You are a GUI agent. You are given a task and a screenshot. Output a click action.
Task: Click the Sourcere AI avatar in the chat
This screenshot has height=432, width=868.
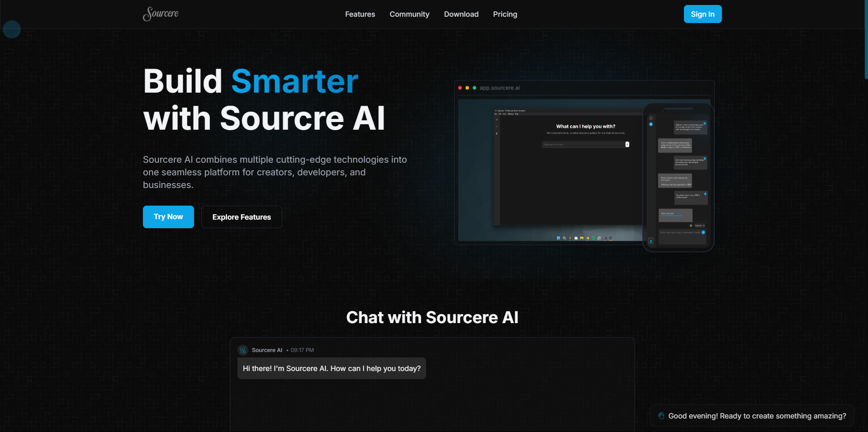click(243, 350)
